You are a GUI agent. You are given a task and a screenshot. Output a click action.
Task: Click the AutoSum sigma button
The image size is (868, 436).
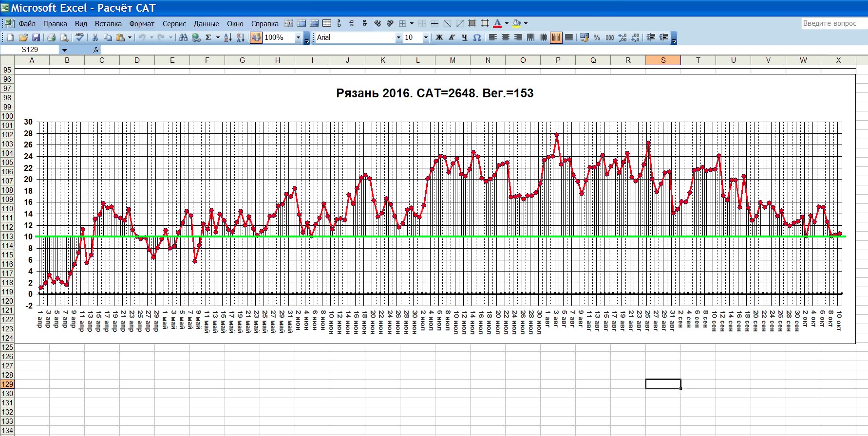coord(208,37)
